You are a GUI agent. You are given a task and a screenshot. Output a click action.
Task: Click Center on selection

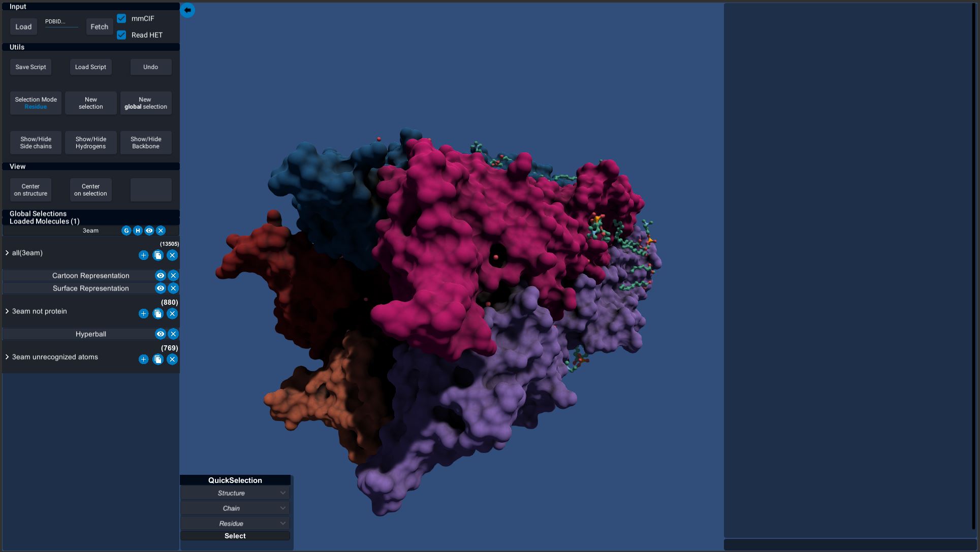tap(90, 190)
